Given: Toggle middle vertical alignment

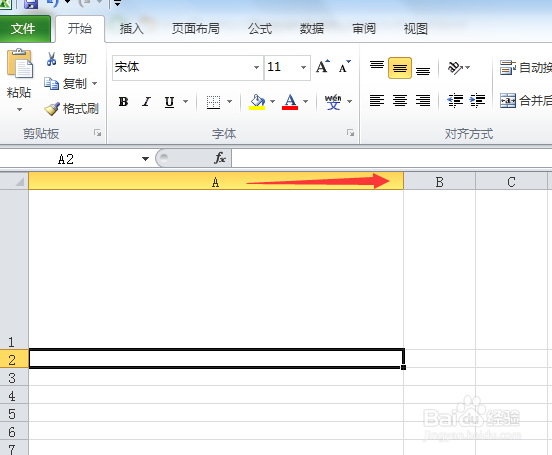Looking at the screenshot, I should (400, 68).
